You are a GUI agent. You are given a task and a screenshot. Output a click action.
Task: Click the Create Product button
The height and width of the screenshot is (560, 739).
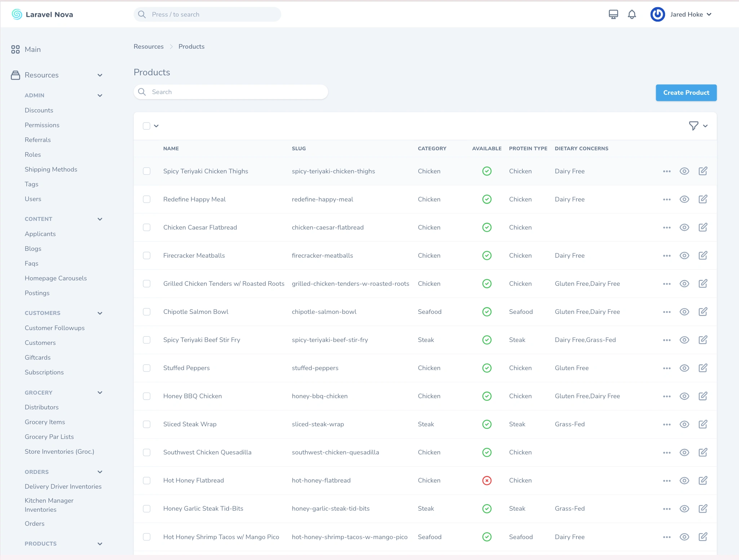point(686,93)
